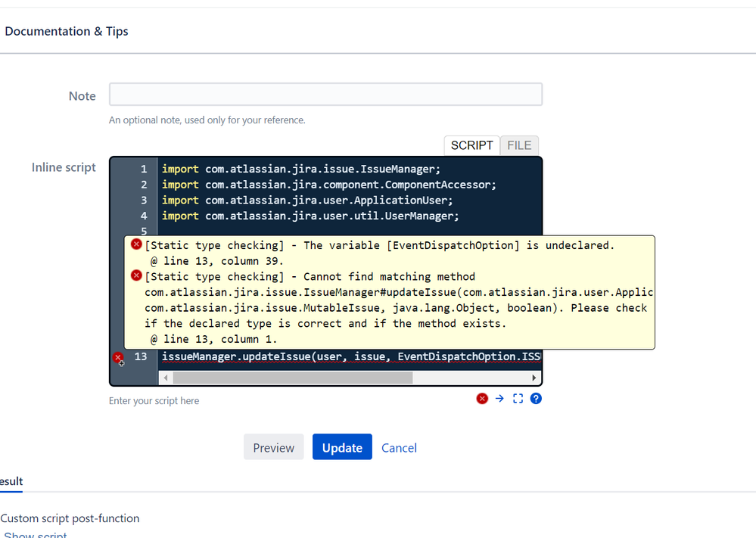Click the 'Enter your script here' hint text
The image size is (756, 538).
[154, 400]
